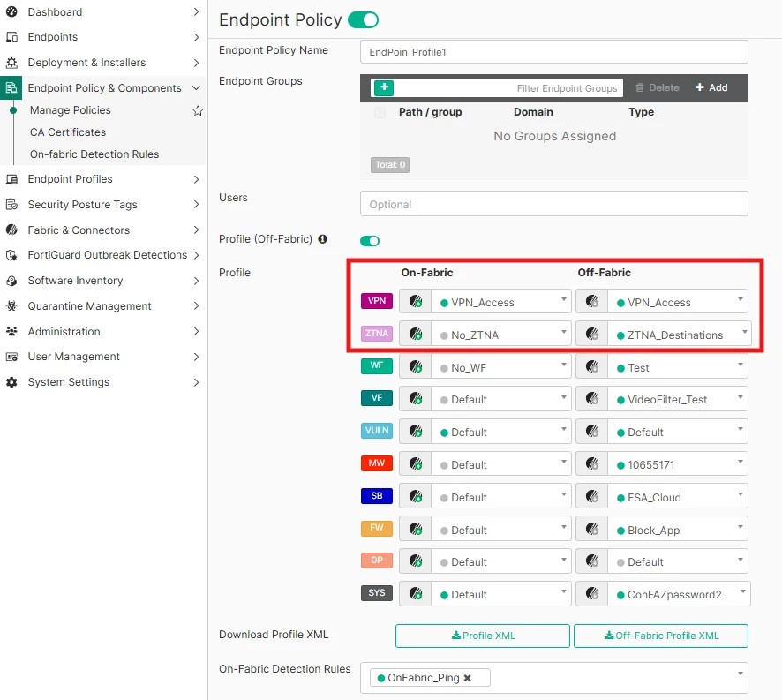Expand the Dashboard menu chevron
This screenshot has width=782, height=700.
[x=196, y=12]
